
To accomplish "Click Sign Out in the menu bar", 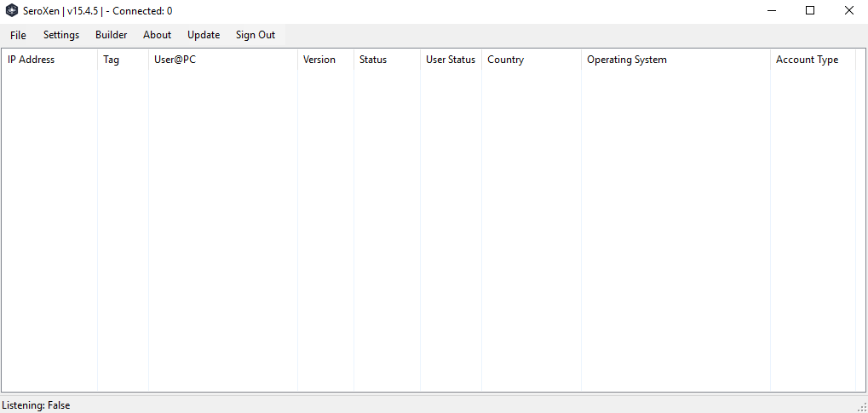I will [256, 35].
